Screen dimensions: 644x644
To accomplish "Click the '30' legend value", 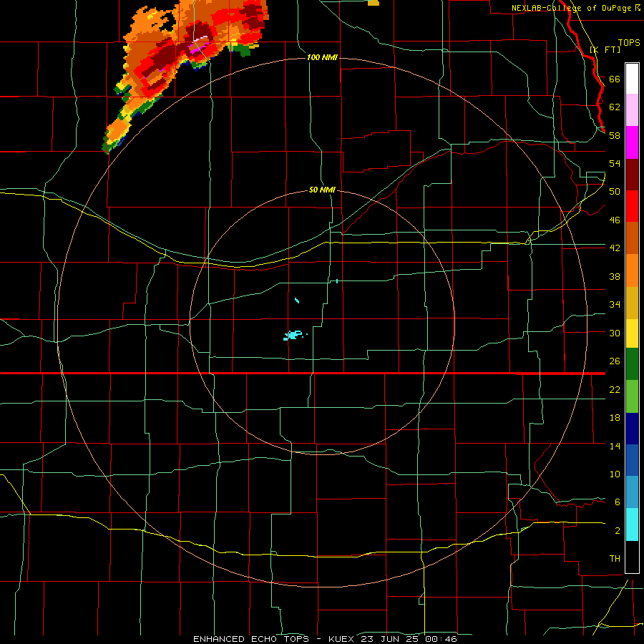I will pyautogui.click(x=615, y=333).
